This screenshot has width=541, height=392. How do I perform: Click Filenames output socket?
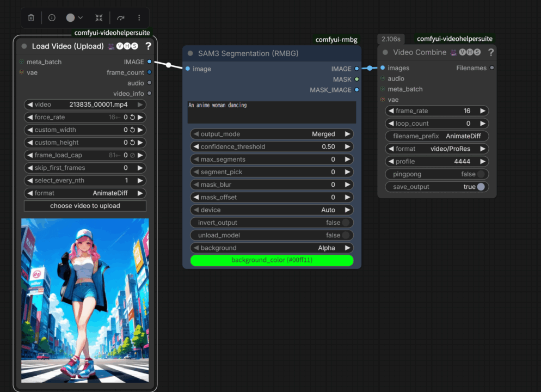tap(492, 68)
